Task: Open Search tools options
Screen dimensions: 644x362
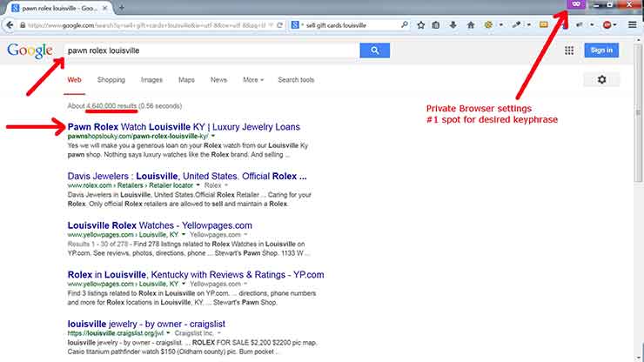Action: (x=296, y=80)
